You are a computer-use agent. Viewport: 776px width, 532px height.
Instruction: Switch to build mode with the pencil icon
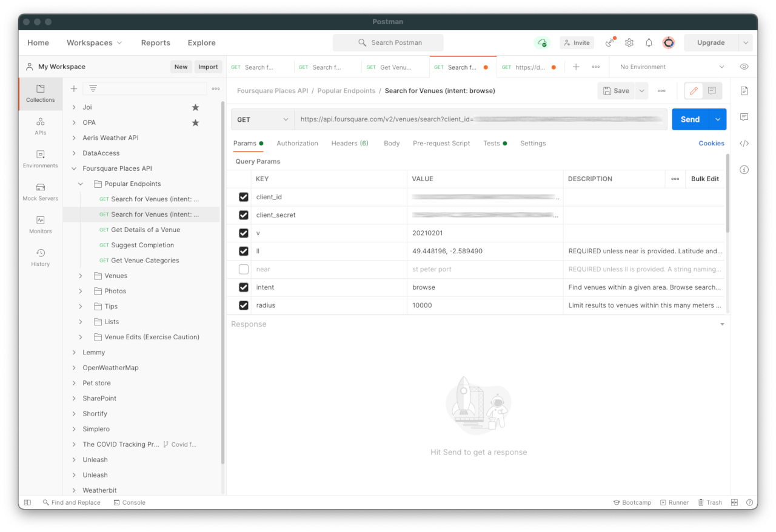[x=694, y=91]
